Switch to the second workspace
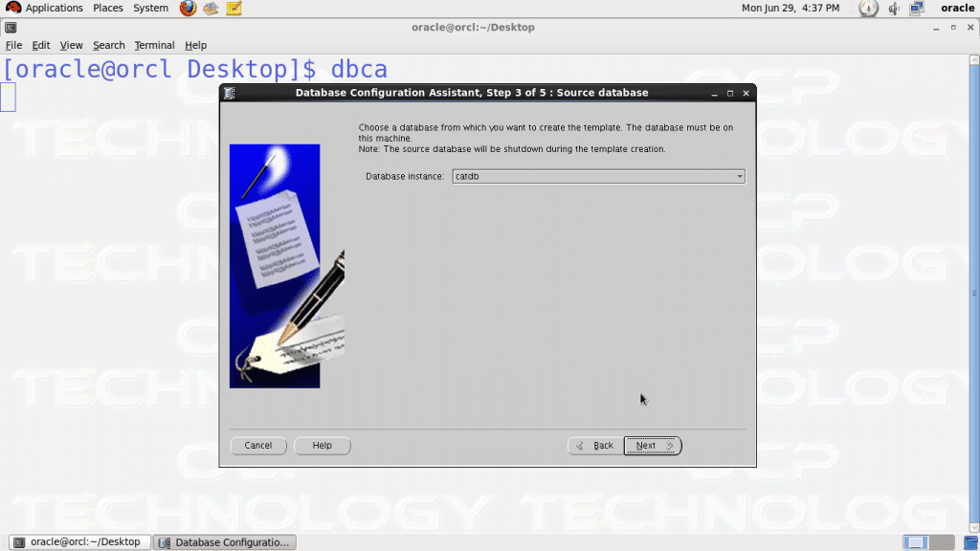 pos(942,542)
